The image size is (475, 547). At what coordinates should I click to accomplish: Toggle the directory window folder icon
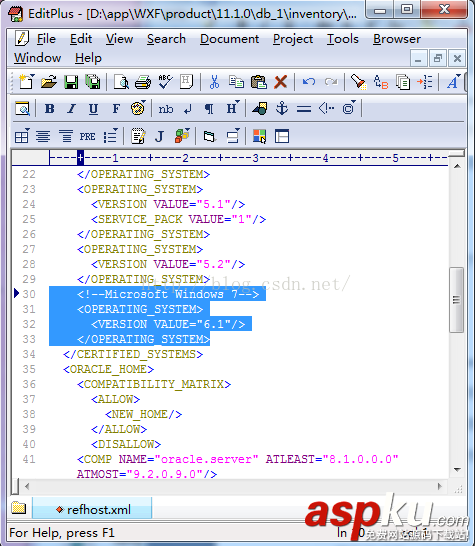pos(18,508)
